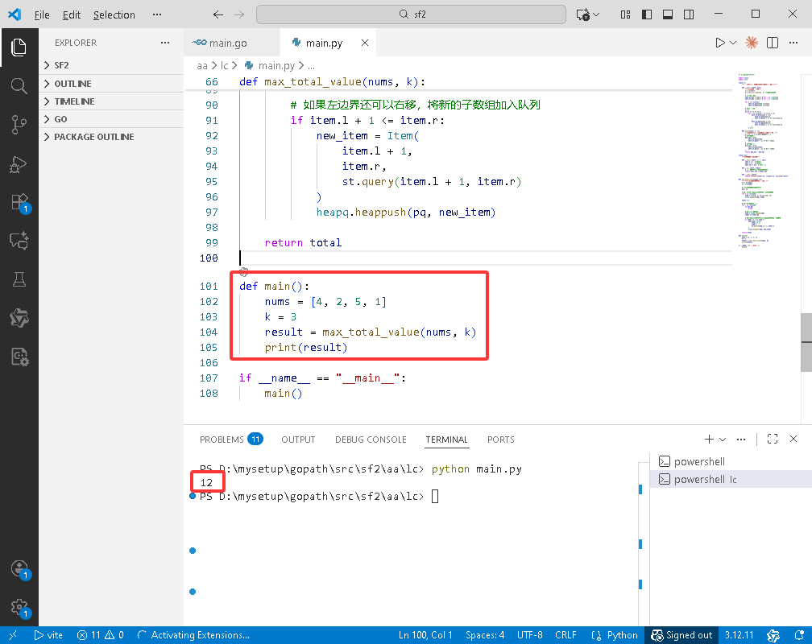Open terminal panel more actions
Viewport: 812px width, 644px height.
click(x=741, y=439)
